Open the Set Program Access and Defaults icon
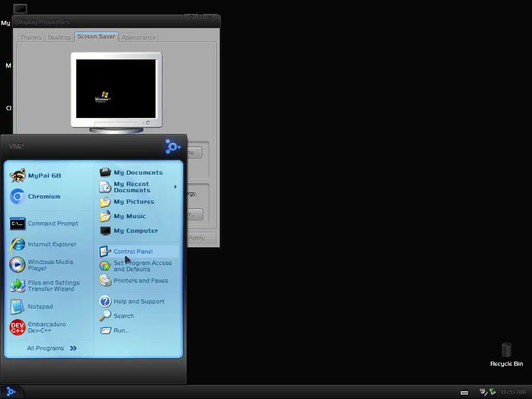 (105, 266)
